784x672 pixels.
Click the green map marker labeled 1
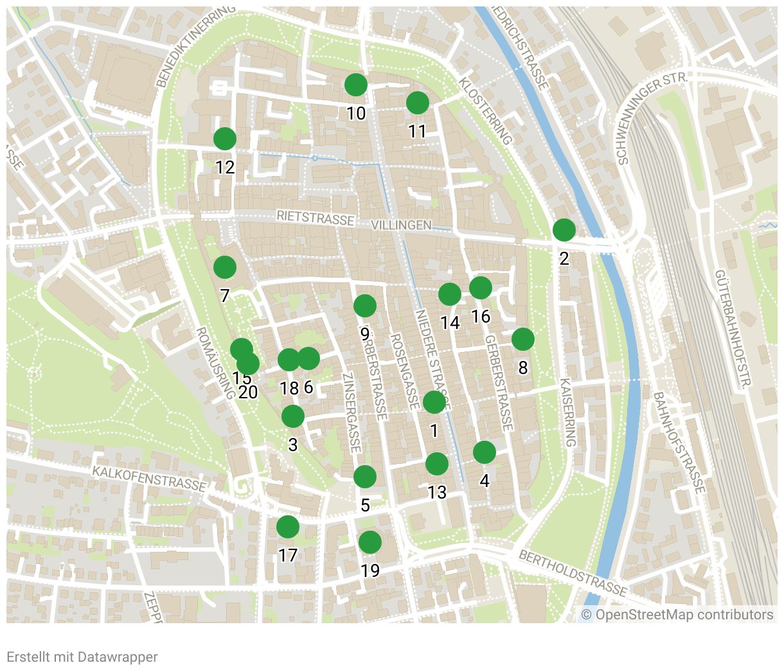point(434,402)
